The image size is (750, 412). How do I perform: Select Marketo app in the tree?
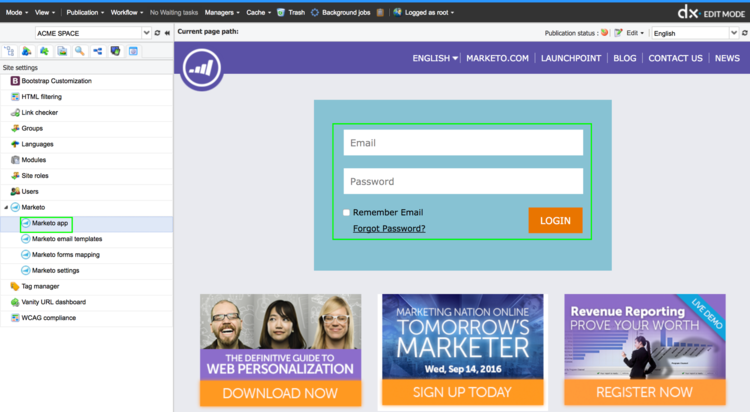[x=50, y=223]
